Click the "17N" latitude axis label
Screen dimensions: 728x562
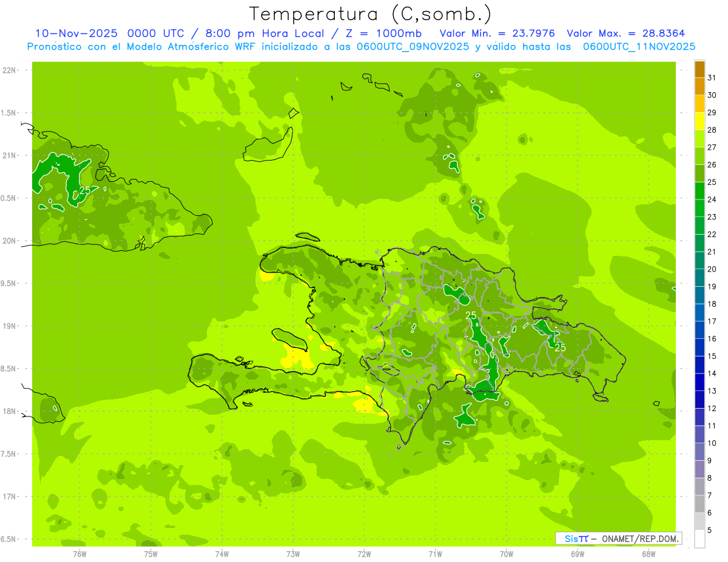[10, 497]
